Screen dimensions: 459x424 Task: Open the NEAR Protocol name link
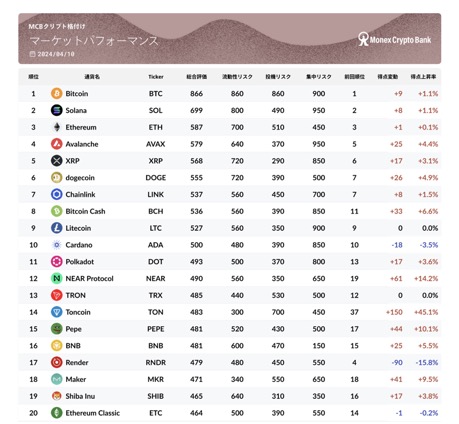pos(89,278)
